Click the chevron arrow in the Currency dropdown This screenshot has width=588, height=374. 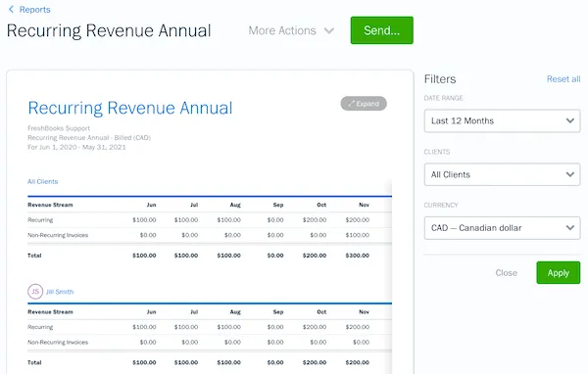coord(570,228)
